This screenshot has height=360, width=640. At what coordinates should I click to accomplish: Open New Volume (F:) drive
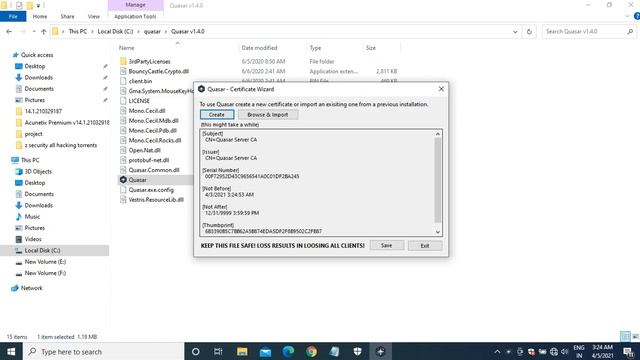click(45, 273)
